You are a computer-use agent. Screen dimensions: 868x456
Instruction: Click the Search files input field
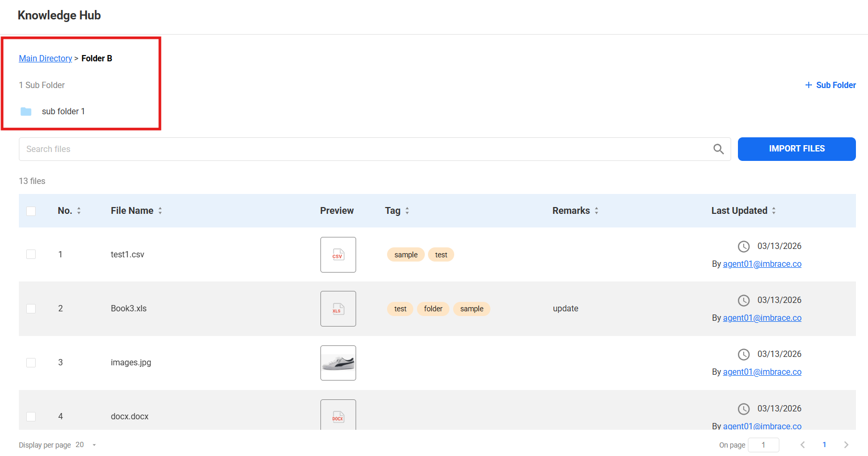pyautogui.click(x=362, y=149)
